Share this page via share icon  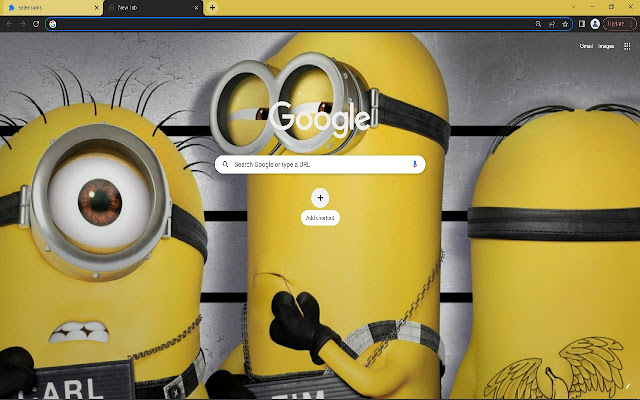click(552, 24)
